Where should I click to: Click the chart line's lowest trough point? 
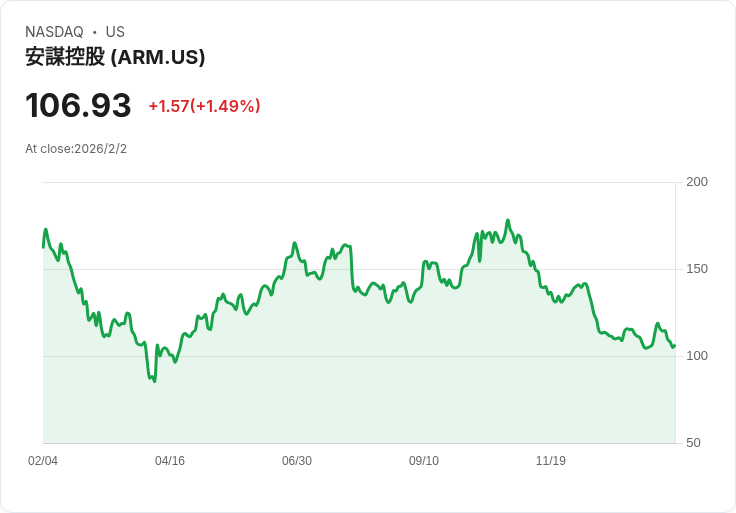[x=154, y=381]
